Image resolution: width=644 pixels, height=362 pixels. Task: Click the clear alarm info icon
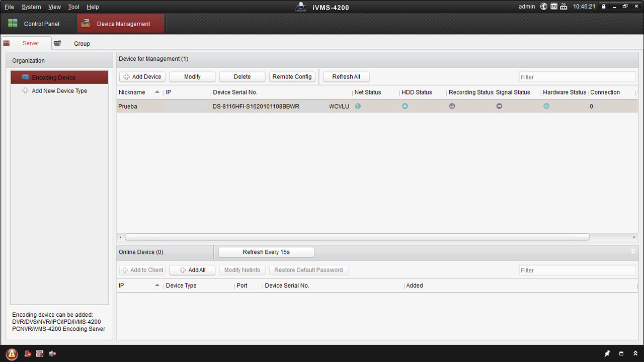[28, 353]
